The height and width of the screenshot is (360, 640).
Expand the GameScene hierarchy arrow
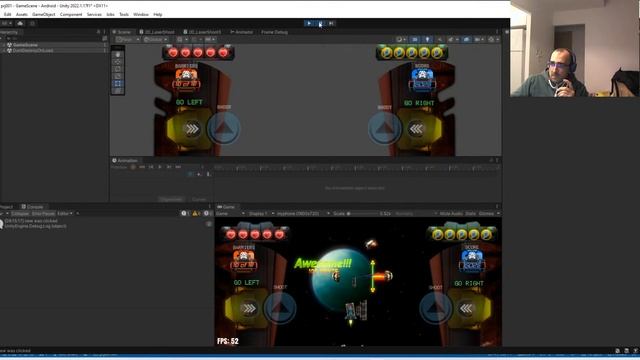(x=4, y=45)
